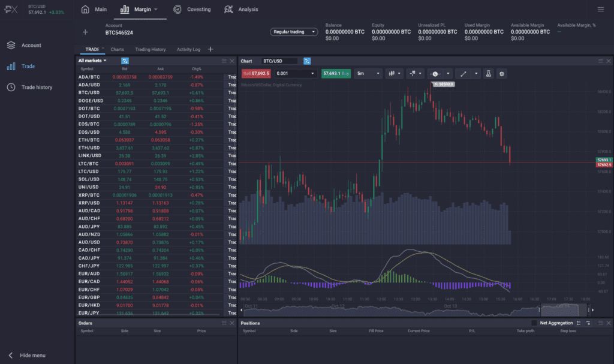This screenshot has height=364, width=614.
Task: Open the 5m timeframe dropdown
Action: pyautogui.click(x=368, y=73)
